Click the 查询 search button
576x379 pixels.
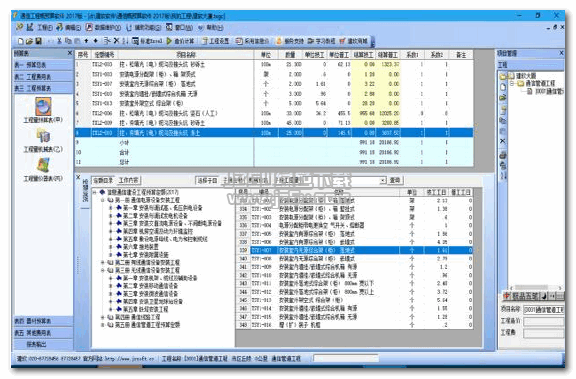pos(395,180)
